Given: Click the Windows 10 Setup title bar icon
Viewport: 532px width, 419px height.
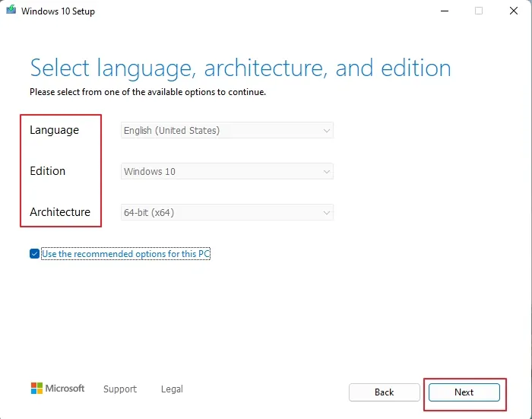Looking at the screenshot, I should (11, 10).
